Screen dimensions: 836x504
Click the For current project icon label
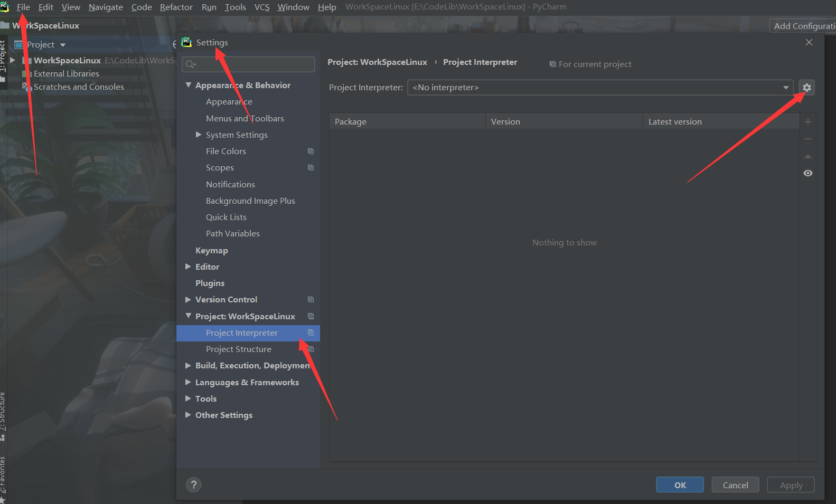[x=590, y=64]
